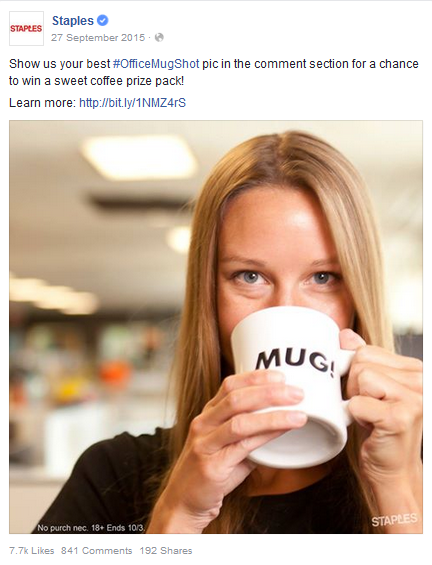Open the Staples page name link

[73, 21]
